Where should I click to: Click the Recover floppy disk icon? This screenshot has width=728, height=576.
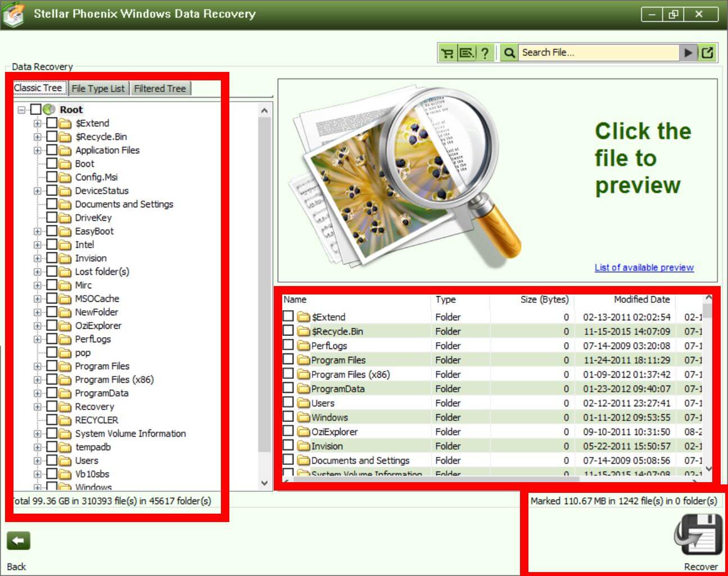pos(698,536)
